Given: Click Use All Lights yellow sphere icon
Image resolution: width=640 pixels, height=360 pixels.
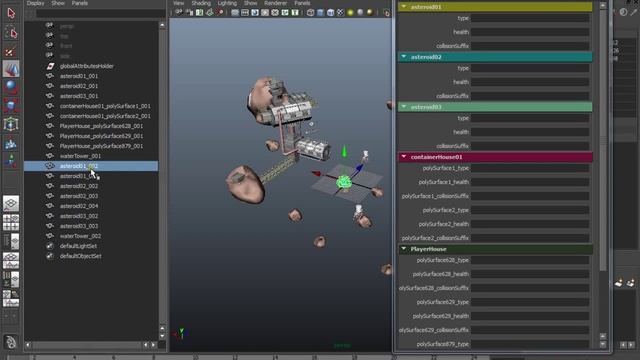Looking at the screenshot, I should point(350,13).
